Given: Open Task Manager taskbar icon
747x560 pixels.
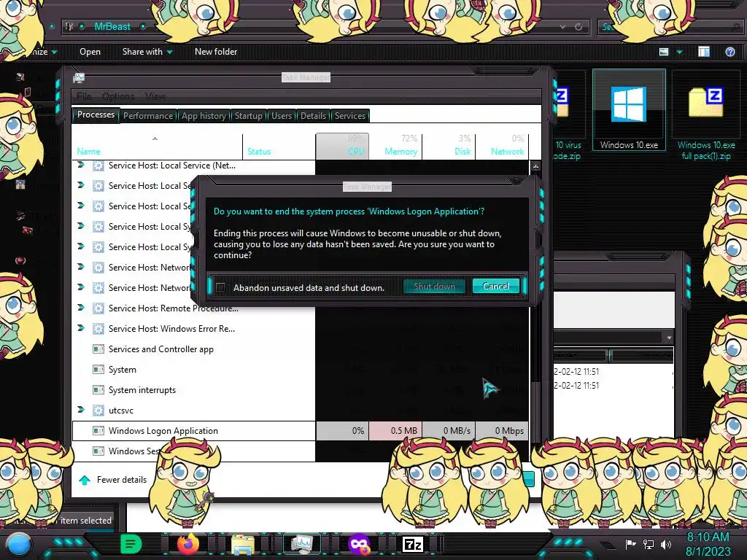Looking at the screenshot, I should coord(301,544).
